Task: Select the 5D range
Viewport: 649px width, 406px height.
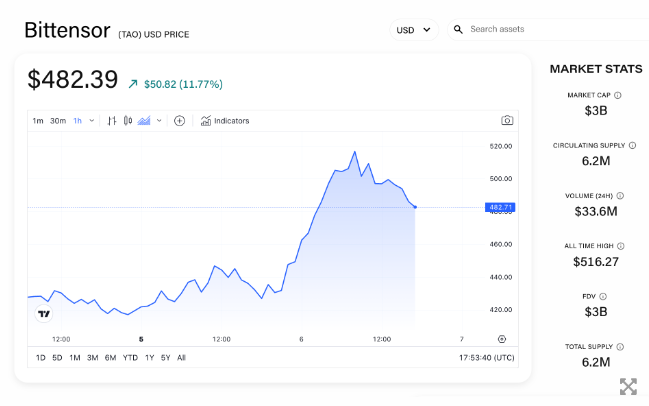Action: [x=57, y=358]
